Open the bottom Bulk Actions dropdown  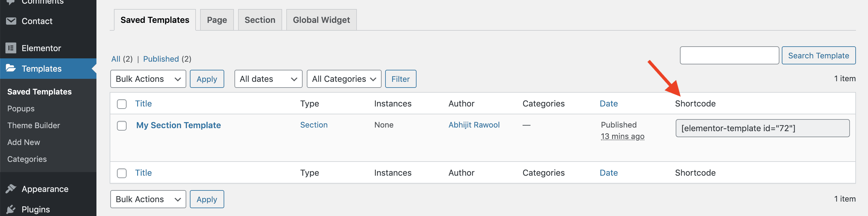pyautogui.click(x=148, y=199)
